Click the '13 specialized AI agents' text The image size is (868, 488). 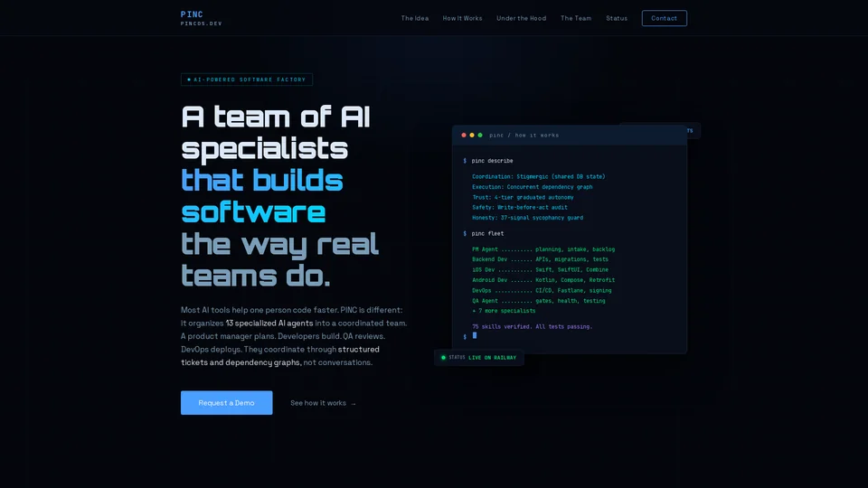click(269, 324)
